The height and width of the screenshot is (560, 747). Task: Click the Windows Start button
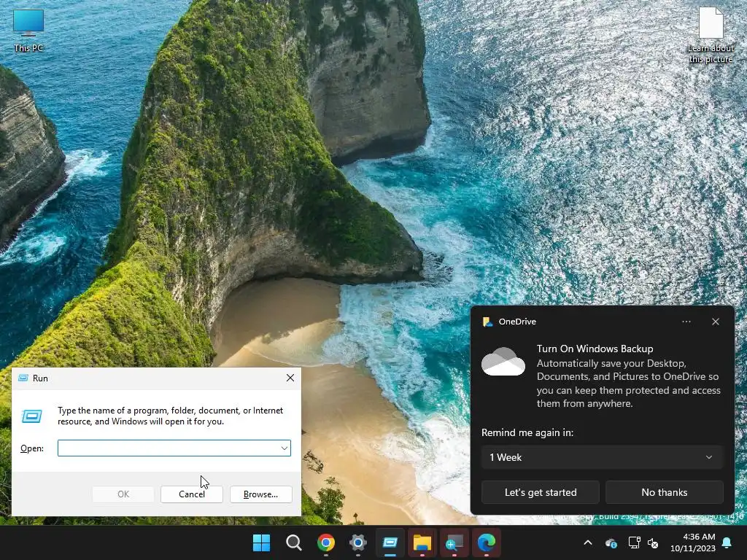point(261,542)
